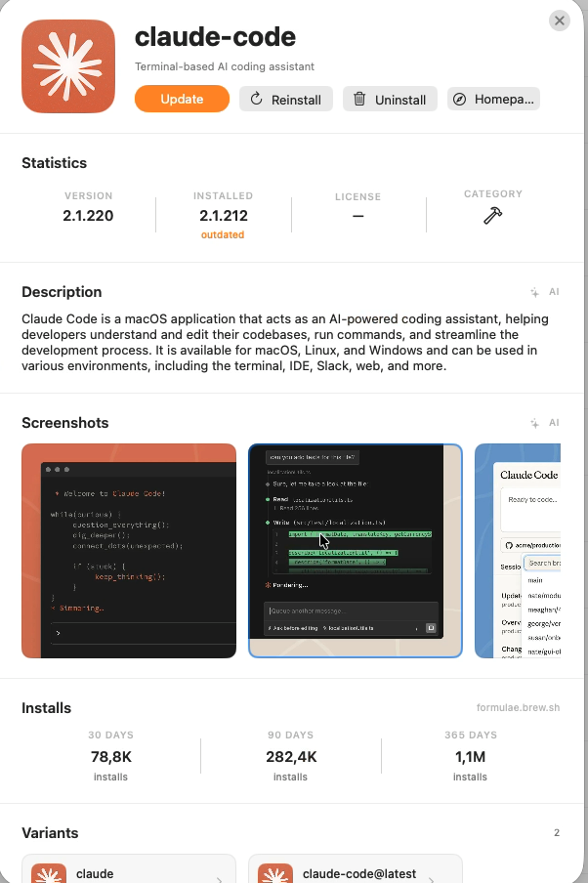Click the version value 2.1.220
Image resolution: width=588 pixels, height=883 pixels.
(88, 216)
